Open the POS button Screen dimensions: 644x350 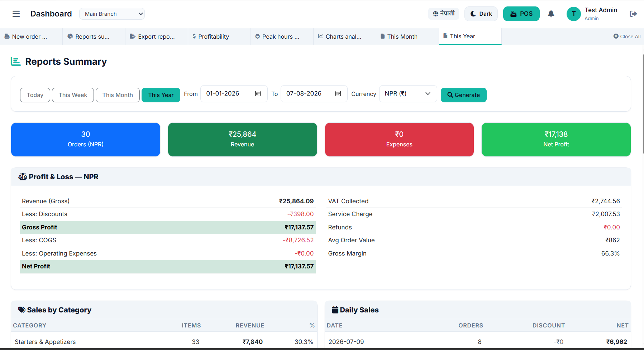[x=521, y=14]
